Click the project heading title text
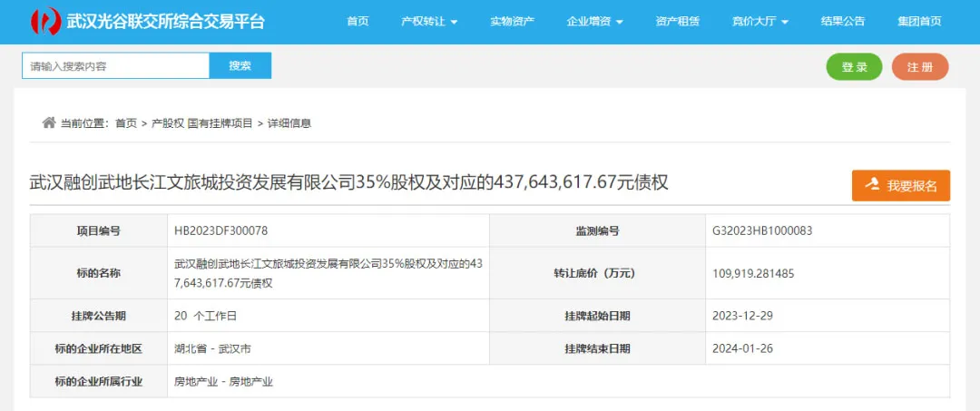Screen dimensions: 980x411 [349, 182]
